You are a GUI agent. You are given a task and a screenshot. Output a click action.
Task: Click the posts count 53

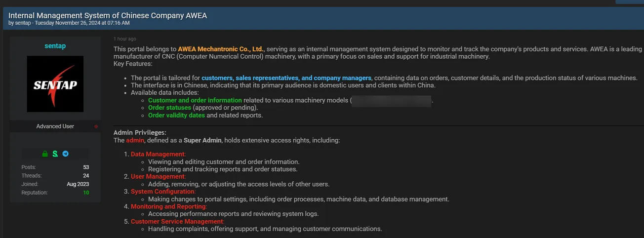coord(86,167)
